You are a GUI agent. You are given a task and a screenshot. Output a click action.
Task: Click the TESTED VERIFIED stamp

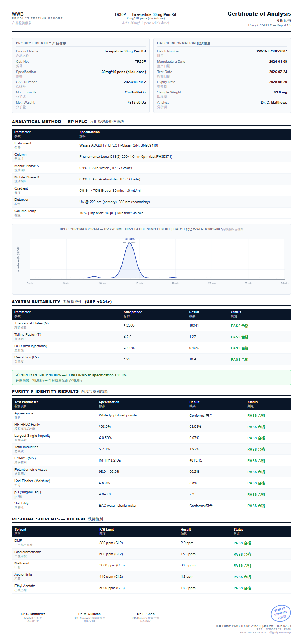pyautogui.click(x=280, y=613)
